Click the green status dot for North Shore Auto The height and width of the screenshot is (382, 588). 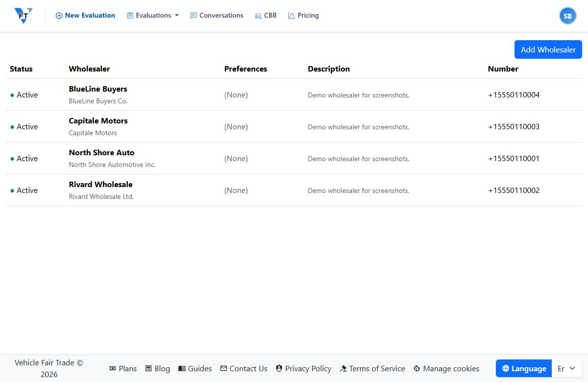tap(12, 159)
